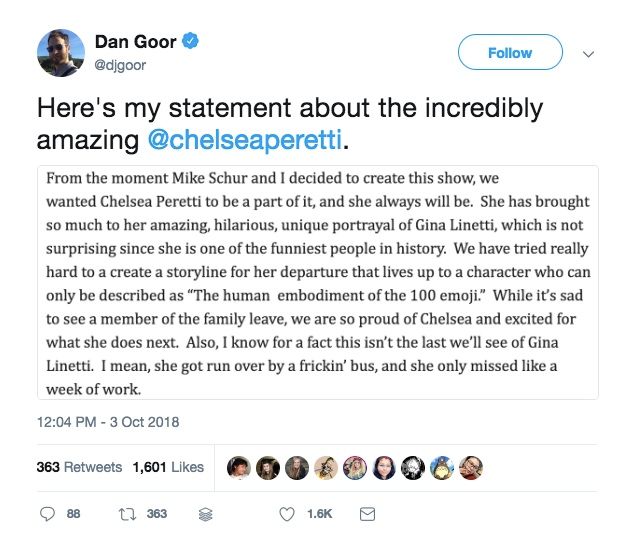The width and height of the screenshot is (635, 551).
Task: Click the 12:04 PM tweet timestamp
Action: pos(108,422)
